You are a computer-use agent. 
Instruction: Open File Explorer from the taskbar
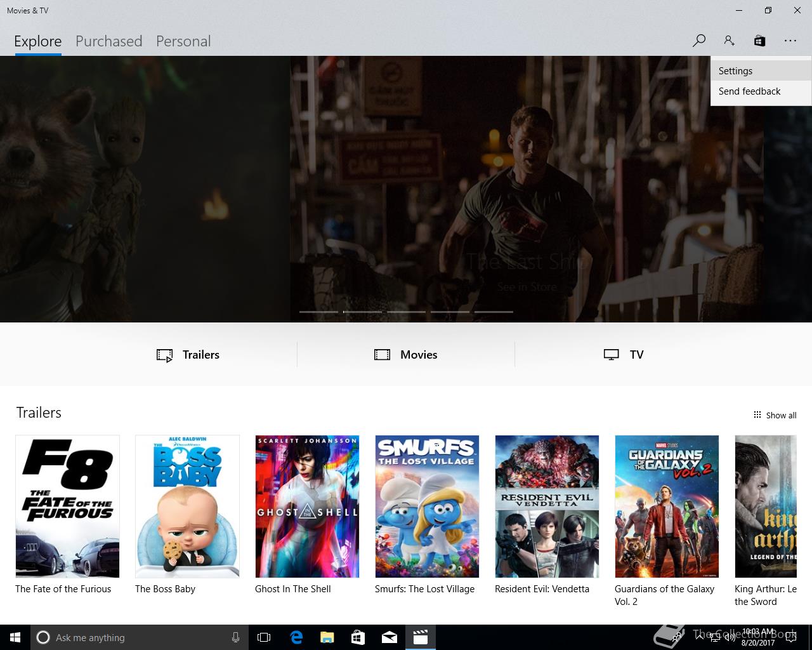coord(327,637)
